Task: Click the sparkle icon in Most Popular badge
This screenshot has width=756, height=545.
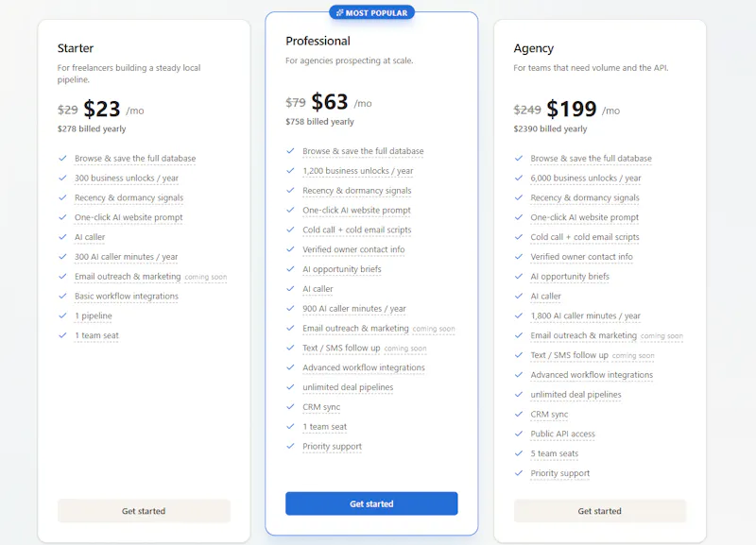Action: 340,13
